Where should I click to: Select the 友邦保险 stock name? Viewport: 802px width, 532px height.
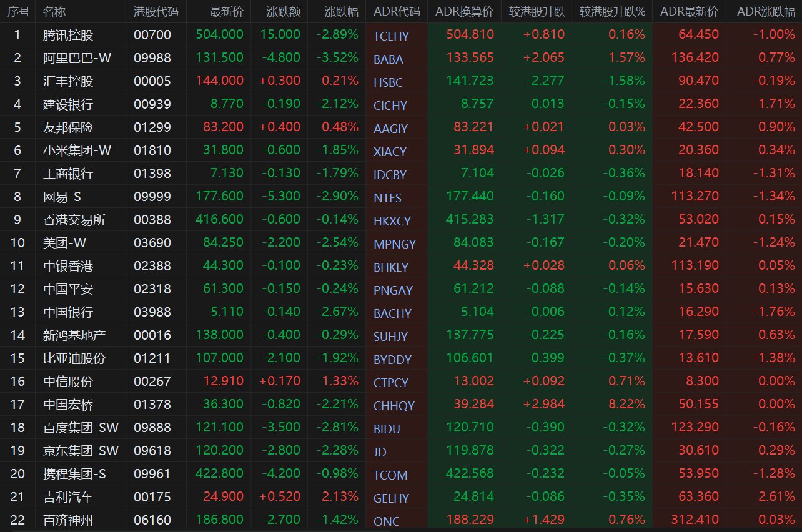(69, 127)
